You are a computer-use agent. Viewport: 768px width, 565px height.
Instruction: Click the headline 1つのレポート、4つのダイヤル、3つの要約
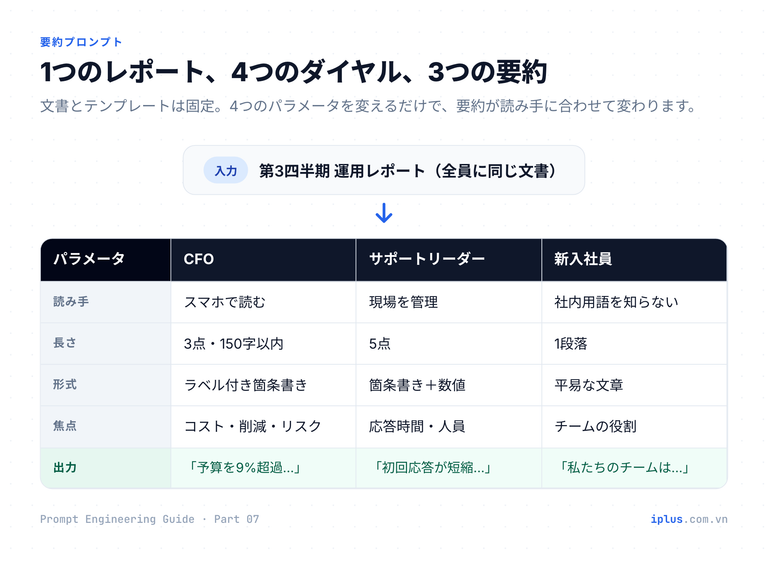(x=293, y=71)
